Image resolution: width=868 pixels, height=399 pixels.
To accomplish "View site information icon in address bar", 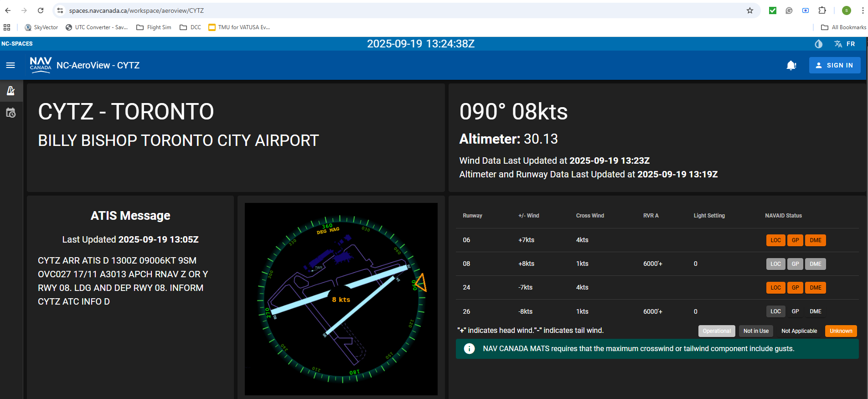I will [x=60, y=10].
